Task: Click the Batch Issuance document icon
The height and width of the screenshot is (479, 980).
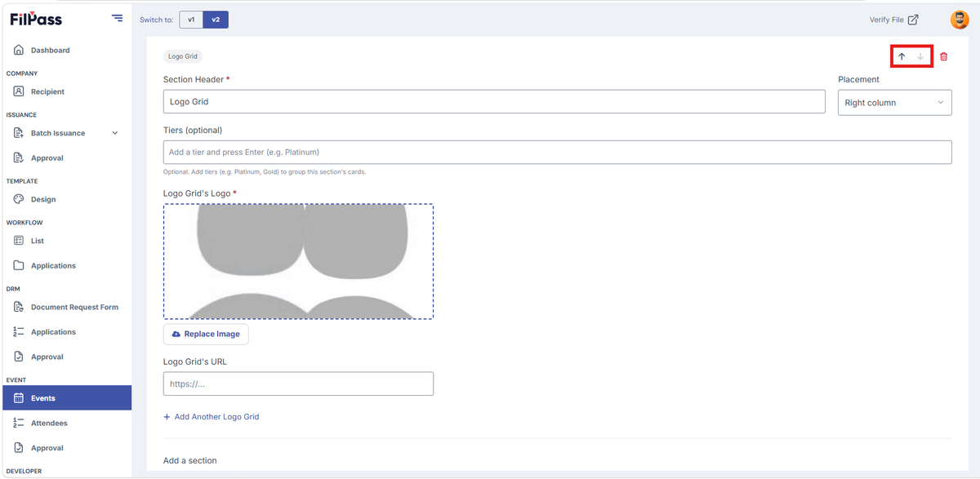Action: [x=19, y=133]
